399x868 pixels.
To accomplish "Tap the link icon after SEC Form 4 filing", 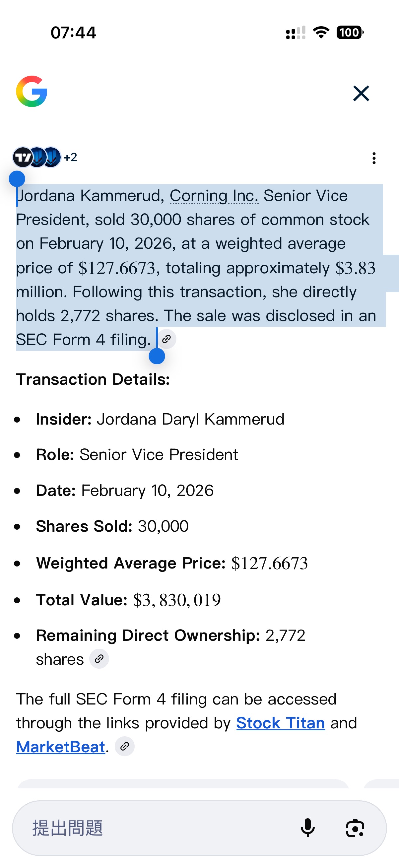I will 167,339.
